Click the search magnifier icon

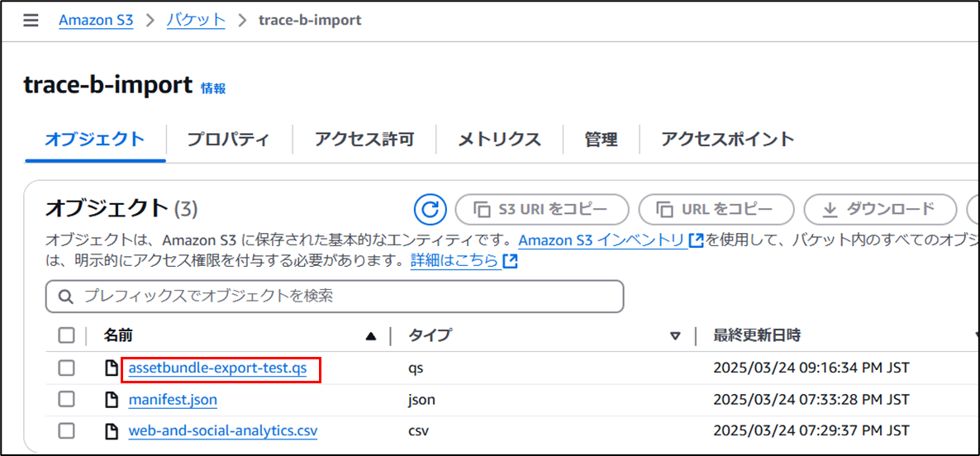coord(65,297)
